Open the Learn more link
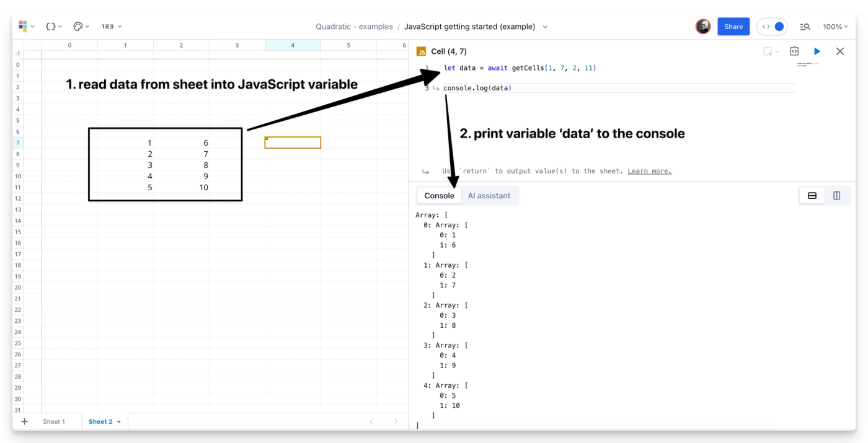This screenshot has width=868, height=443. coord(649,170)
